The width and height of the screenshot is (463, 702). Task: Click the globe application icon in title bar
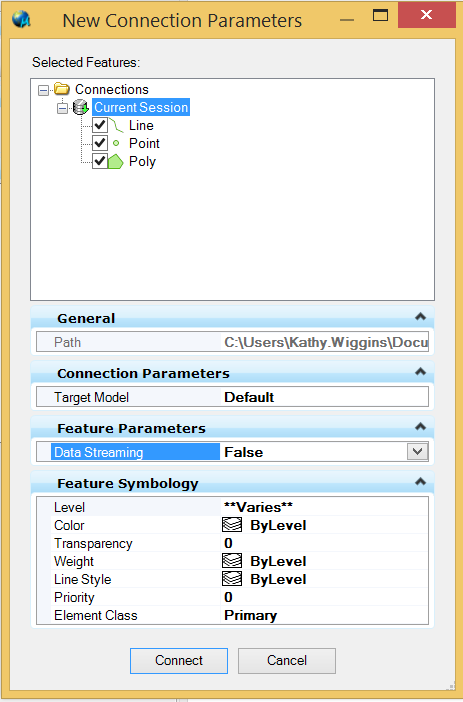(21, 19)
